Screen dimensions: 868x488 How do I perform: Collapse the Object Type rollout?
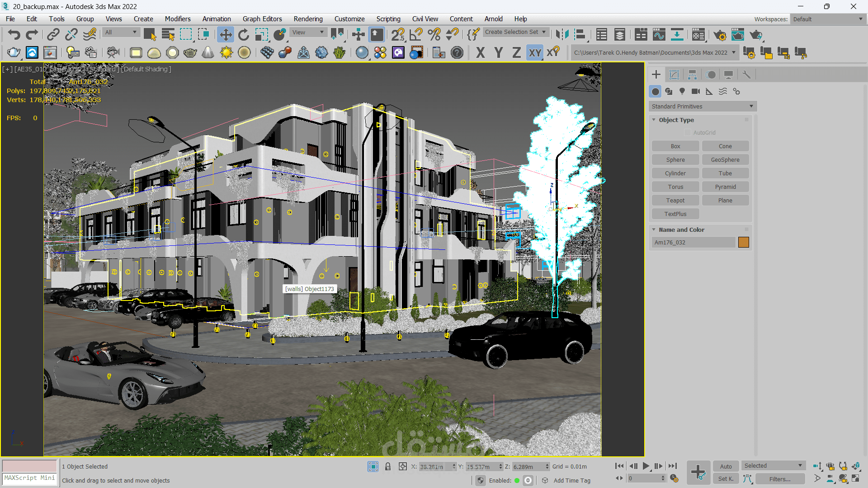676,120
